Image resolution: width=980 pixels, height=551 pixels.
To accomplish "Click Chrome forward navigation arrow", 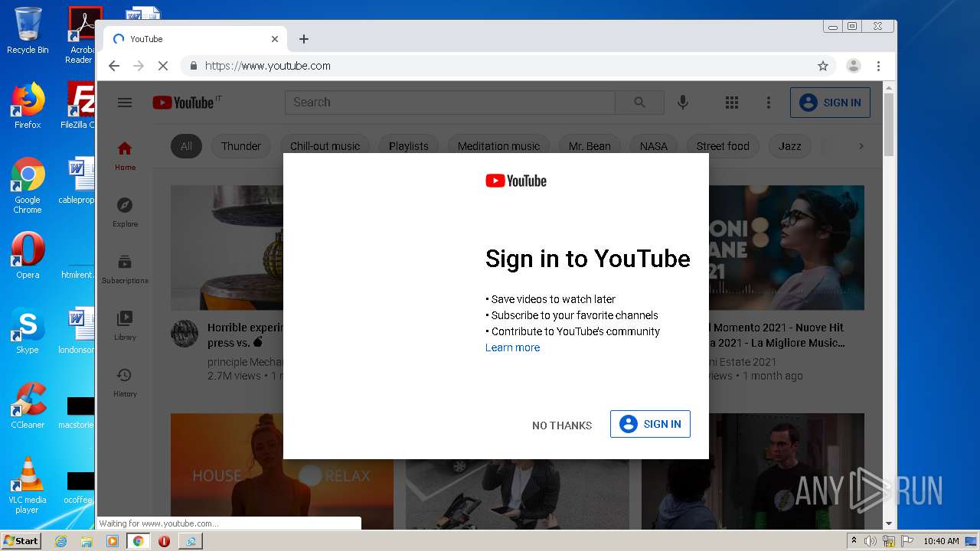I will coord(139,66).
